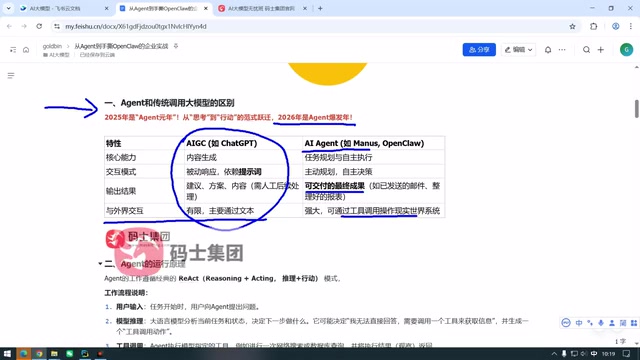640x360 pixels.
Task: Open the 编辑 edit mode dropdown
Action: pyautogui.click(x=518, y=50)
